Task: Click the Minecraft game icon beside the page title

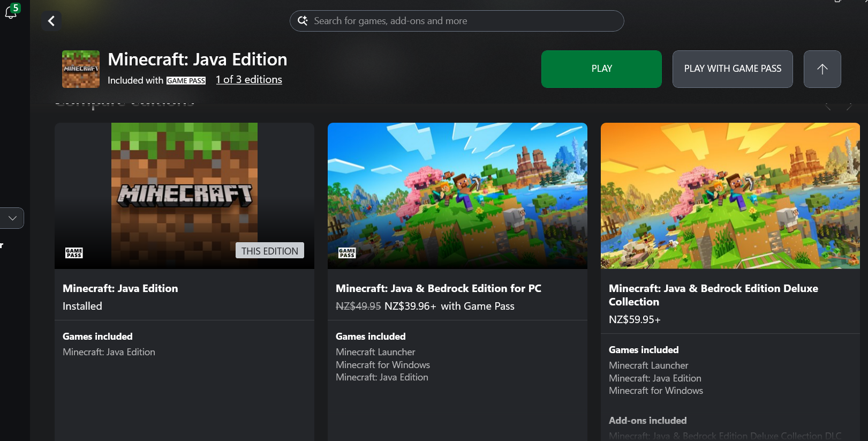Action: point(81,69)
